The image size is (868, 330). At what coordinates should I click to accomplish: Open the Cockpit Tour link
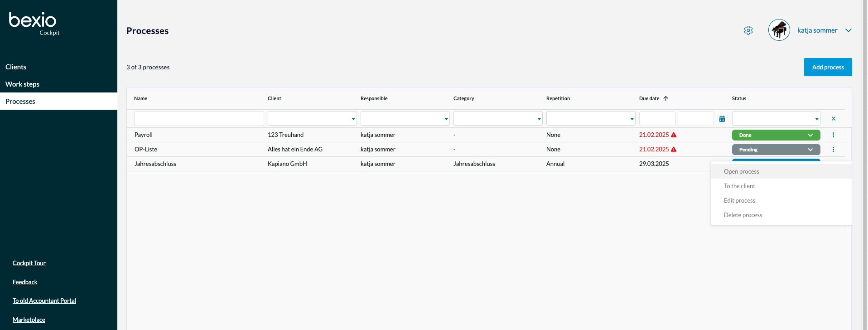(x=29, y=263)
